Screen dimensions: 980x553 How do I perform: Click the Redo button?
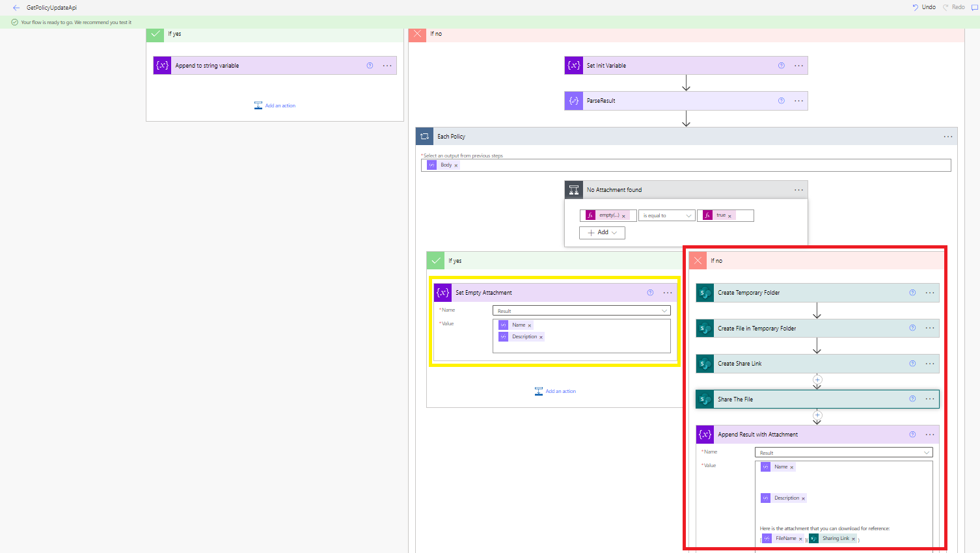click(954, 7)
